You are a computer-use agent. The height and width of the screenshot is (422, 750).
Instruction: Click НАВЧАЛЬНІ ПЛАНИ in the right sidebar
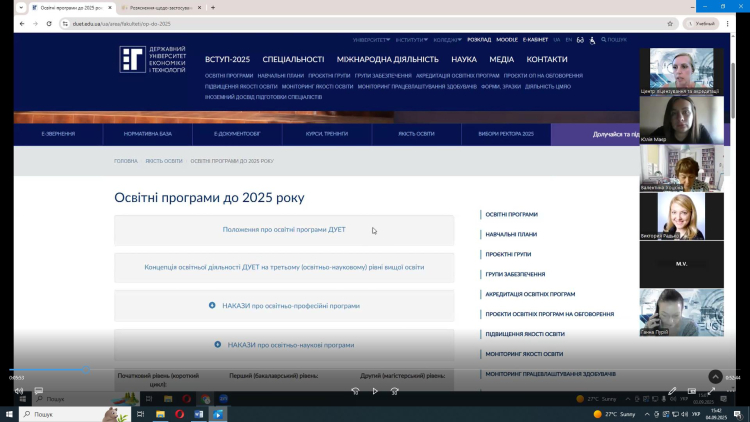point(511,234)
